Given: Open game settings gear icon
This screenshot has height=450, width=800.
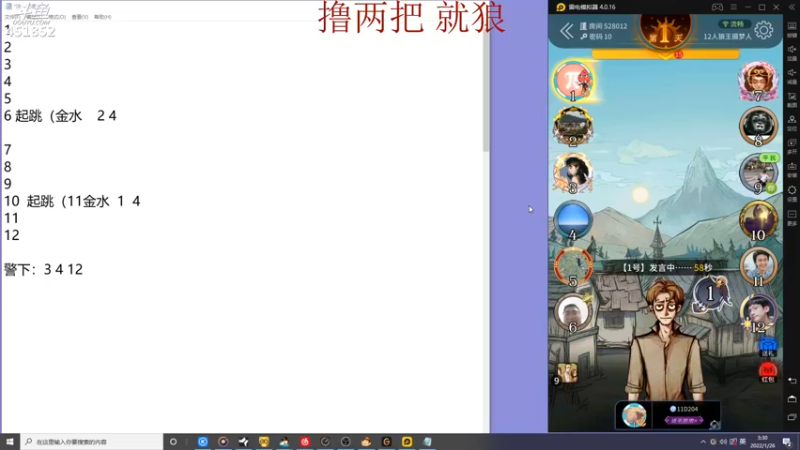Looking at the screenshot, I should point(764,31).
